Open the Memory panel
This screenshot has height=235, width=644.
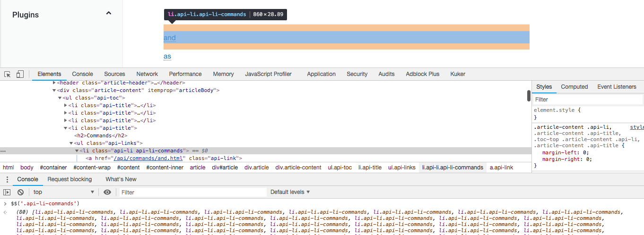223,74
